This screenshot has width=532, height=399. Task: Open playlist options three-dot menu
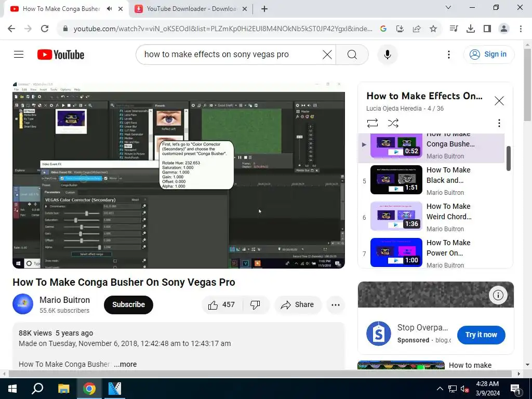pos(499,123)
